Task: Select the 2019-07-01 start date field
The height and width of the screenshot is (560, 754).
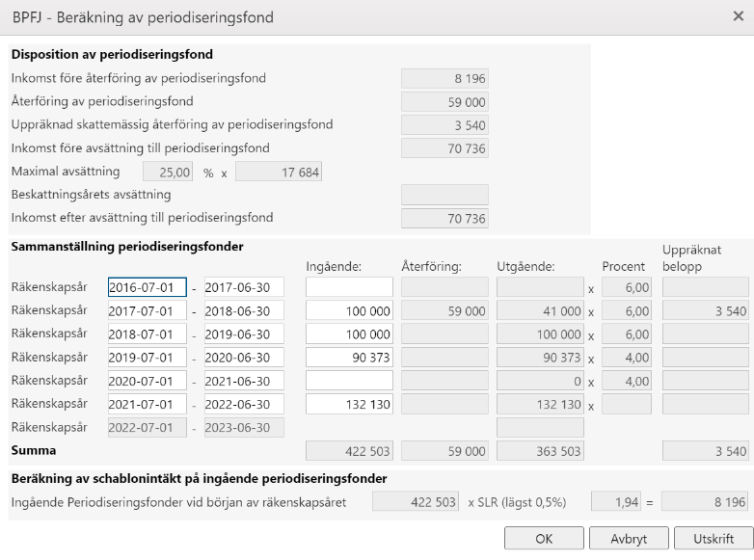Action: (148, 358)
